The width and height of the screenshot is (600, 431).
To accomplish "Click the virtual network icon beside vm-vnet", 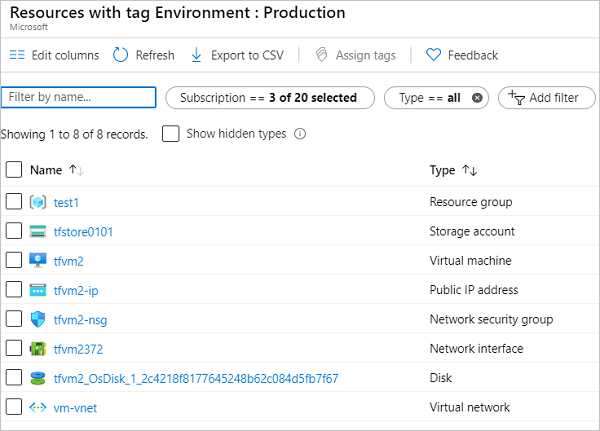I will point(39,407).
